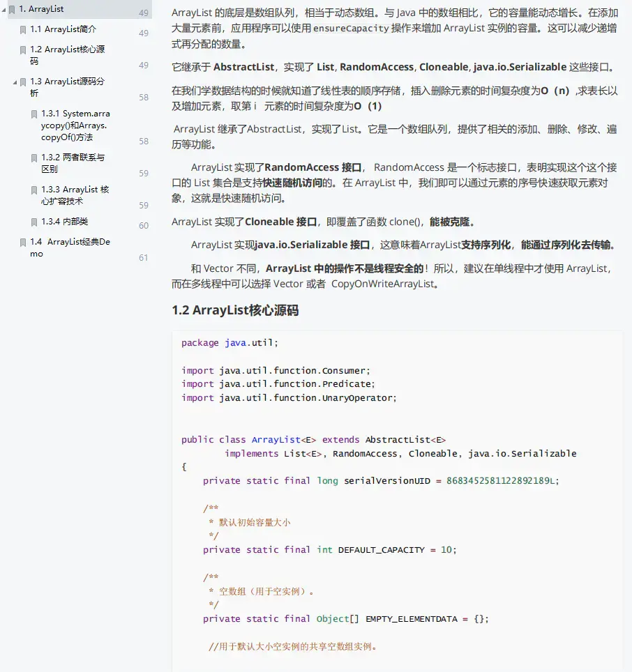
Task: Click 'DEFAULT_CAPACITY = 10' code line
Action: (x=330, y=550)
